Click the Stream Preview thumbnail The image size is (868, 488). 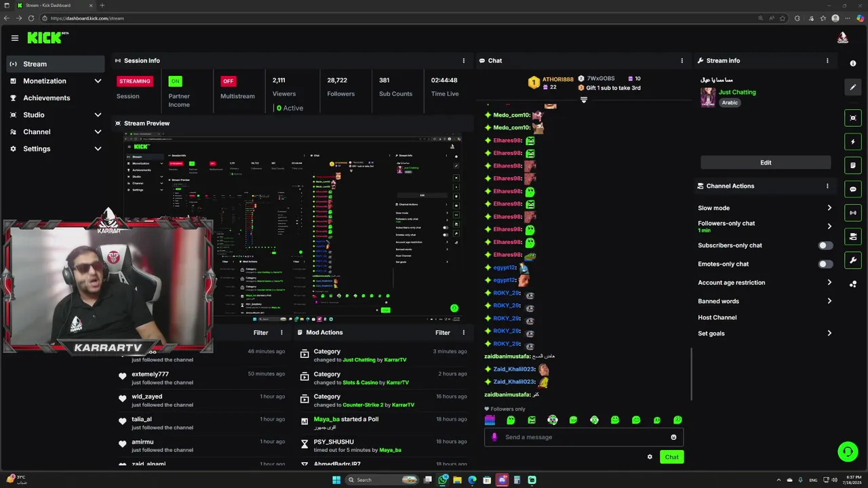(294, 226)
